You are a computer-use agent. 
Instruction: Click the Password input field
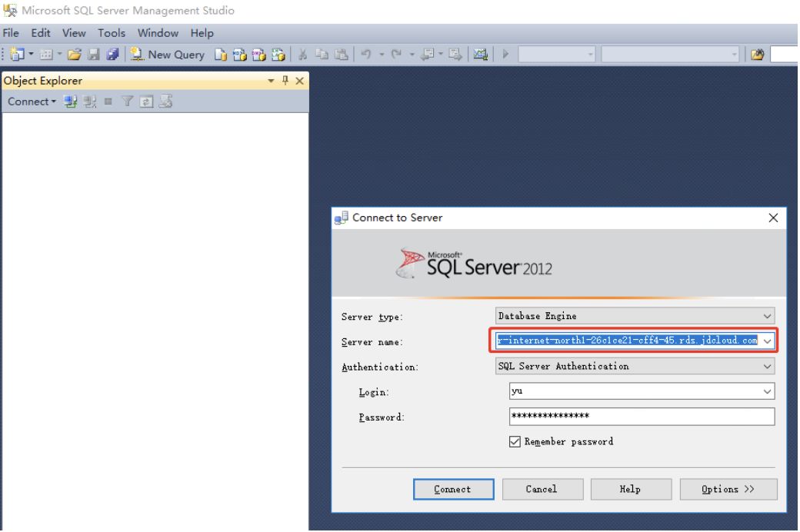(642, 416)
